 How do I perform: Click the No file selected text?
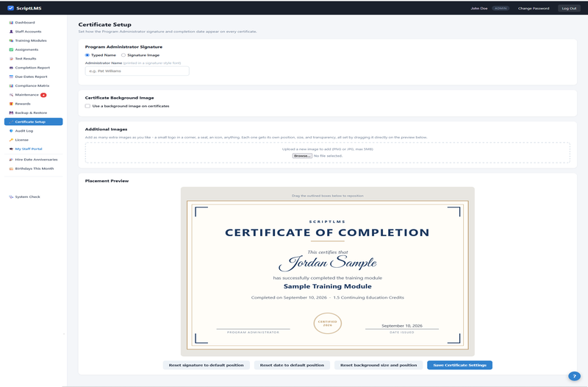328,156
